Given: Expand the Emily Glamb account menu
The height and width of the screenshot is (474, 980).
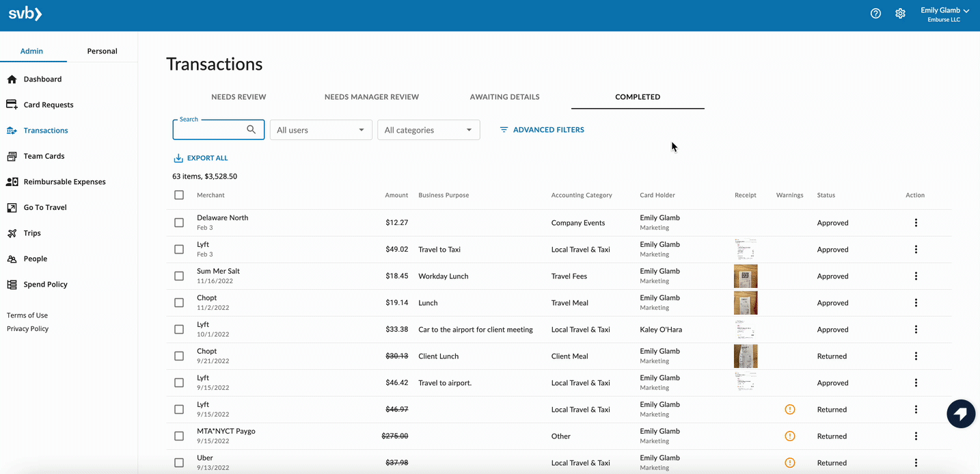Looking at the screenshot, I should [x=945, y=14].
